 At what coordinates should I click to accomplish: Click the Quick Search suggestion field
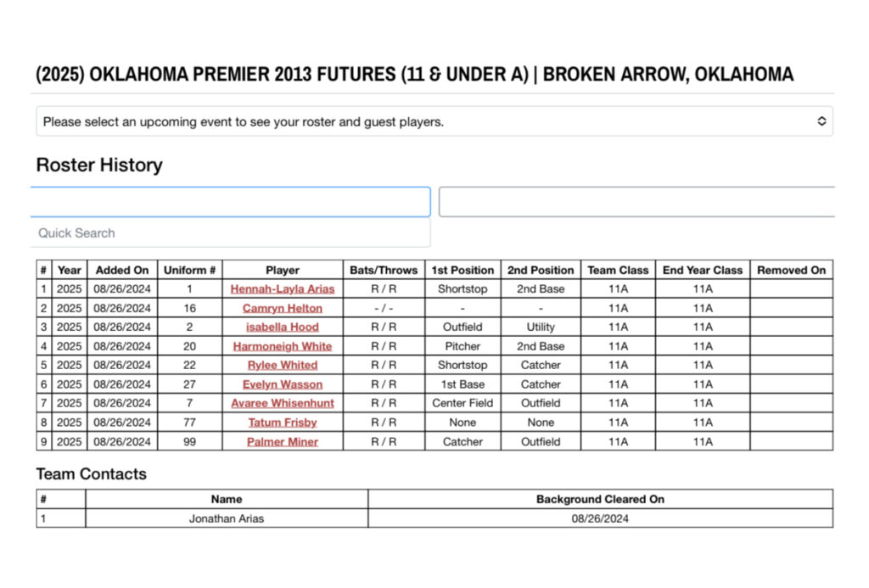point(231,232)
